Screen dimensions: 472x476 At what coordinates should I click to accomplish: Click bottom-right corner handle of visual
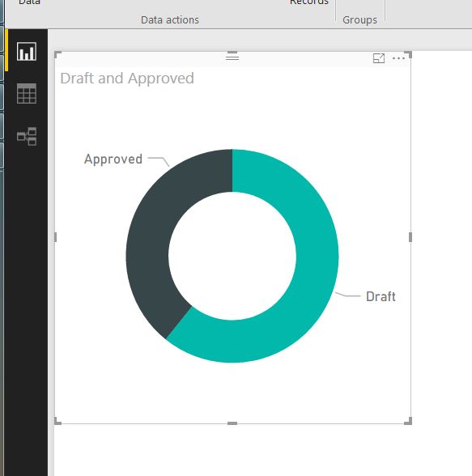pos(408,421)
